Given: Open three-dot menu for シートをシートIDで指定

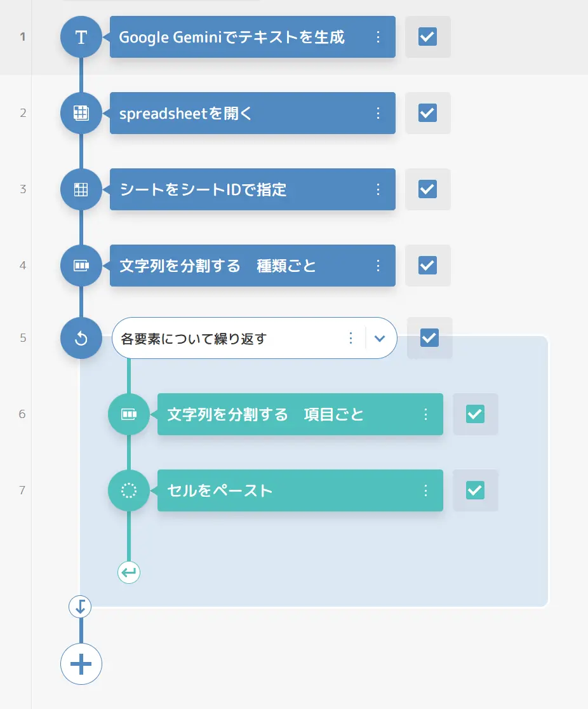Looking at the screenshot, I should 378,189.
